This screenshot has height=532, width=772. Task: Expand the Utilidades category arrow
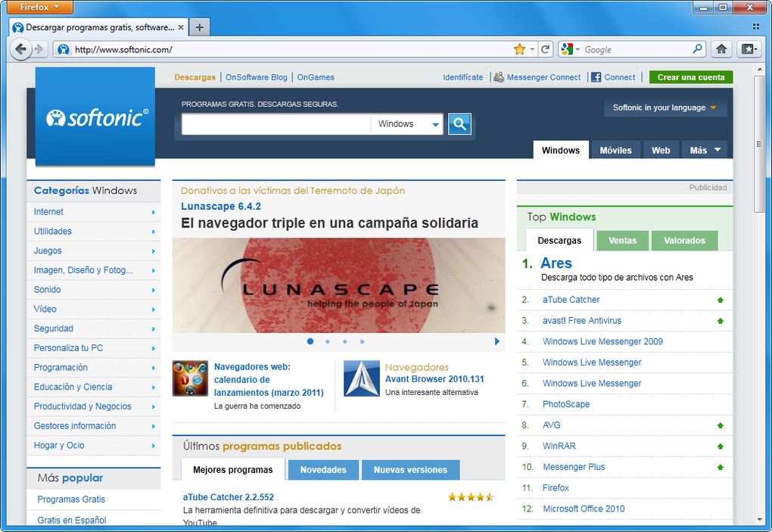[x=153, y=232]
